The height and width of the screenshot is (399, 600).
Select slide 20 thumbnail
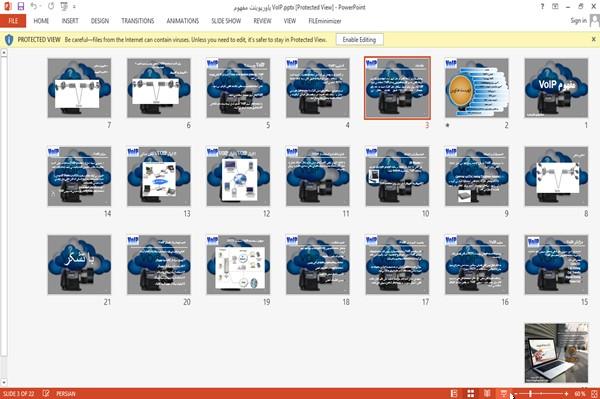[159, 265]
